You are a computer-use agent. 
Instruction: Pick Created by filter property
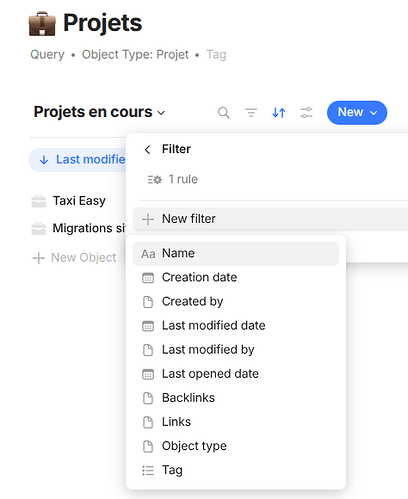[236, 302]
